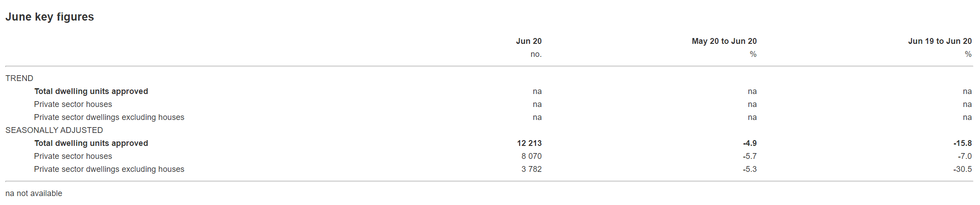Select the TREND section label
Viewport: 980px width, 205px height.
coord(19,78)
